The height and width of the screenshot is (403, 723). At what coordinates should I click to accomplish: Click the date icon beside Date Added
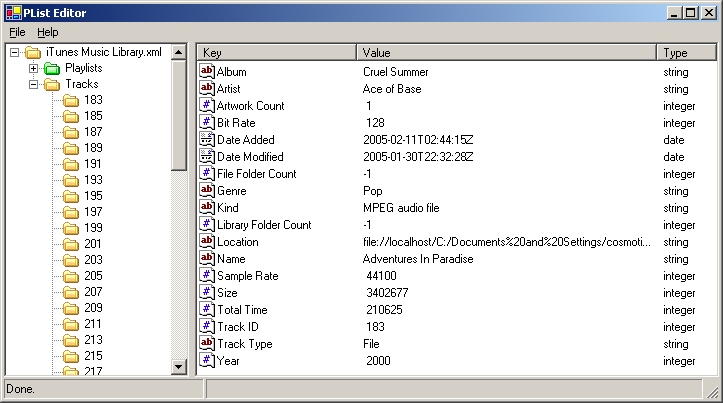click(x=208, y=140)
